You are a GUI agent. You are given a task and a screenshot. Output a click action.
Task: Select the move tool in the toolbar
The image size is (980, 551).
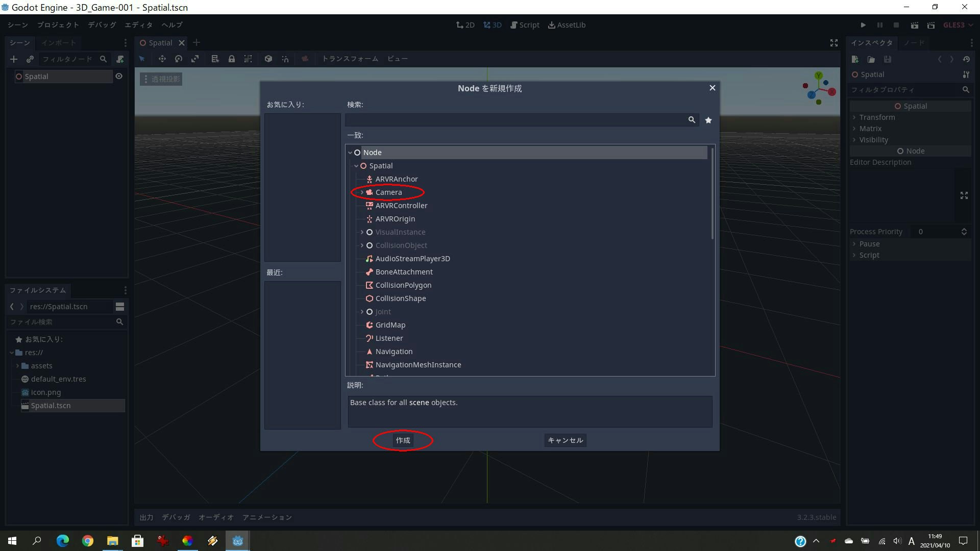click(x=162, y=59)
